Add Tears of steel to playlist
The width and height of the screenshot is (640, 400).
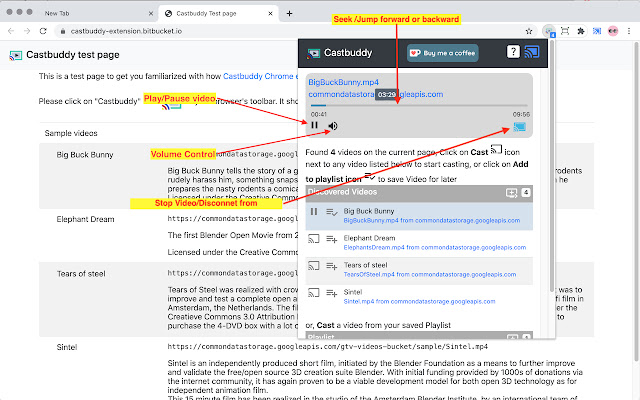(x=331, y=266)
